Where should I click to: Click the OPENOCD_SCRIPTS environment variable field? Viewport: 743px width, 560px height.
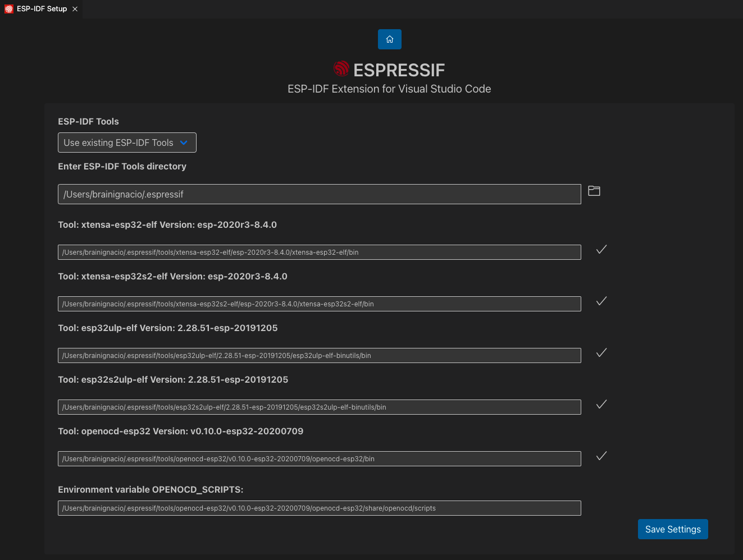(x=319, y=508)
